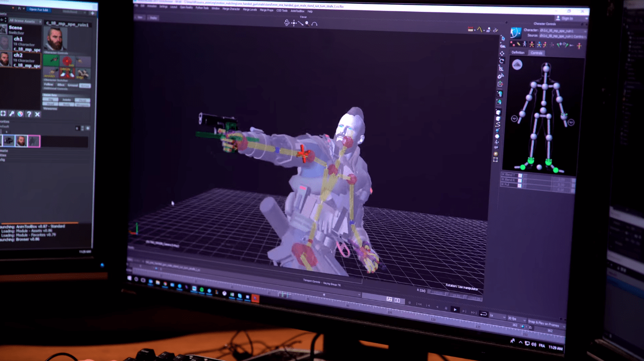Click the feet control thumbnail

click(x=67, y=73)
